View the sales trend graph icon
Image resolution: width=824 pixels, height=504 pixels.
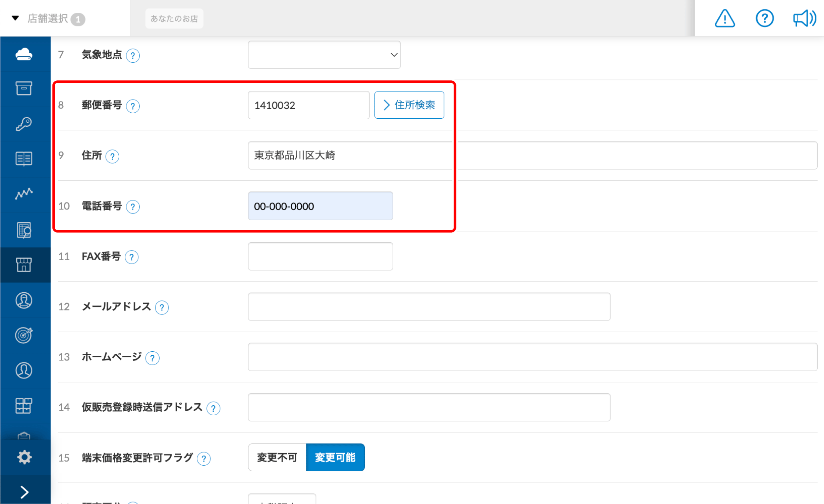click(x=25, y=194)
